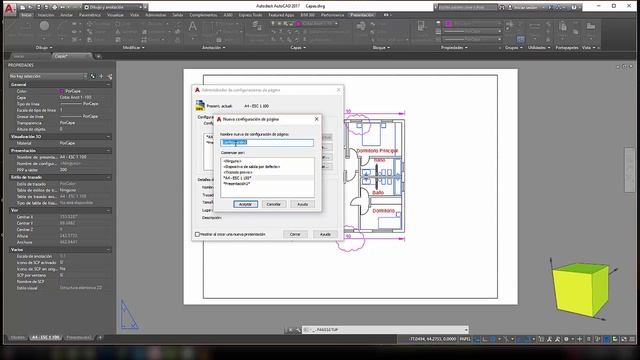This screenshot has width=640, height=360.
Task: Click the Clean Screen icon in status bar
Action: click(x=624, y=339)
